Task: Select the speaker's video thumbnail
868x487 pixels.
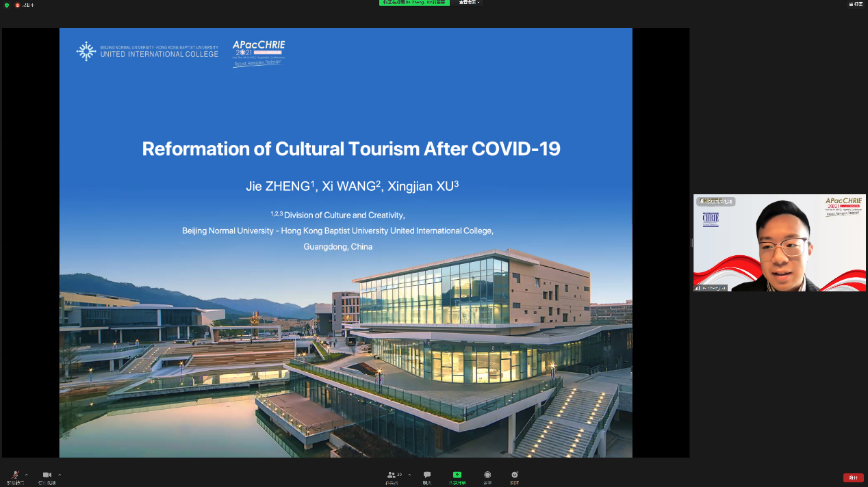Action: pyautogui.click(x=780, y=243)
